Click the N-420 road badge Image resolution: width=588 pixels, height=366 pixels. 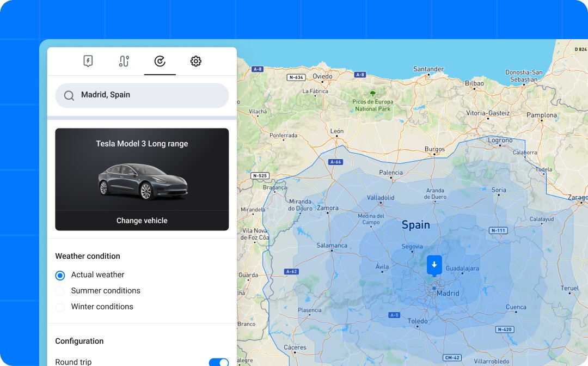point(504,330)
